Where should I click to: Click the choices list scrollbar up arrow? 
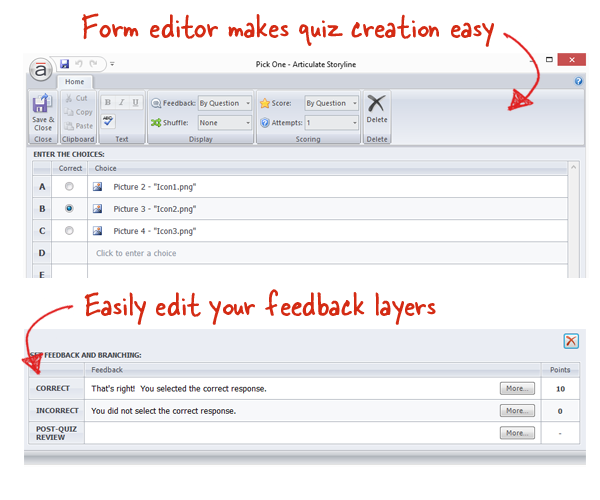pos(573,167)
